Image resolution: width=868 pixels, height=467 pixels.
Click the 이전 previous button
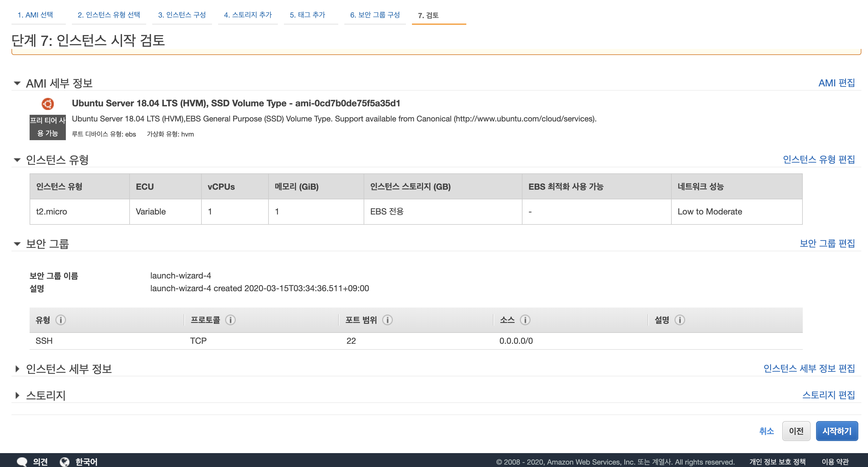pos(796,431)
